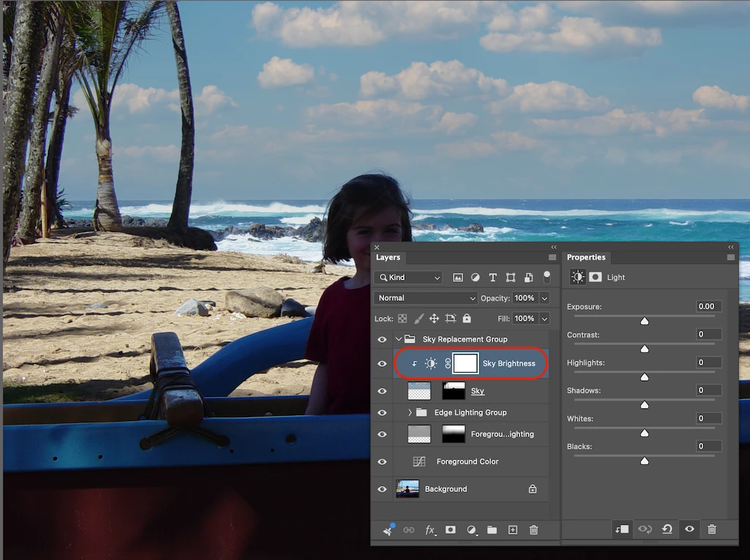Viewport: 750px width, 560px height.
Task: Select the Sky layer name
Action: [x=477, y=391]
